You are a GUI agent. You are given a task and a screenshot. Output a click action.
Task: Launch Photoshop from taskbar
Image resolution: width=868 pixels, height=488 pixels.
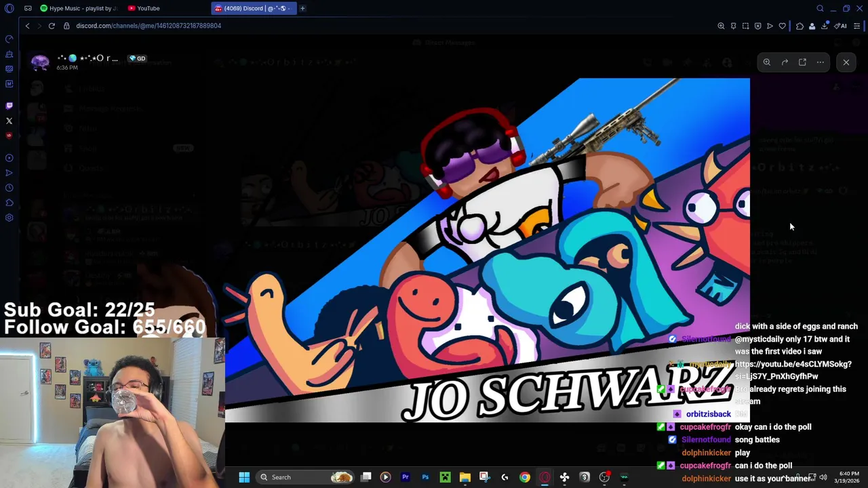[425, 477]
